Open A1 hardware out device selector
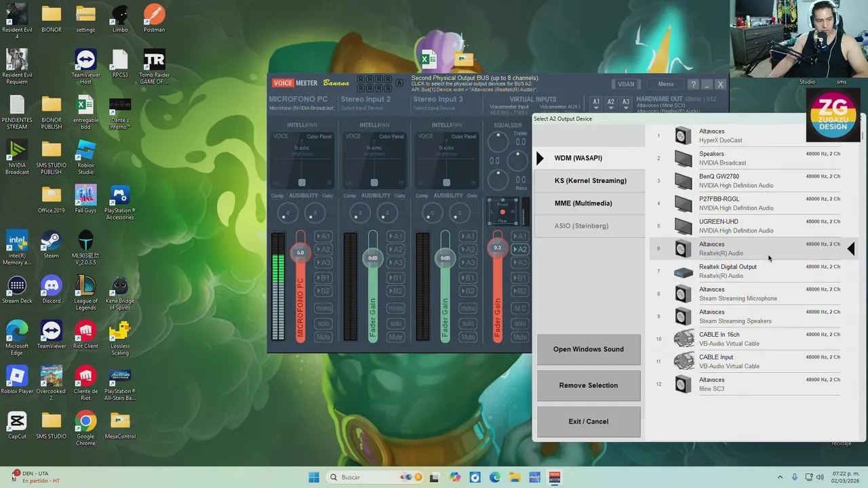 (x=596, y=102)
